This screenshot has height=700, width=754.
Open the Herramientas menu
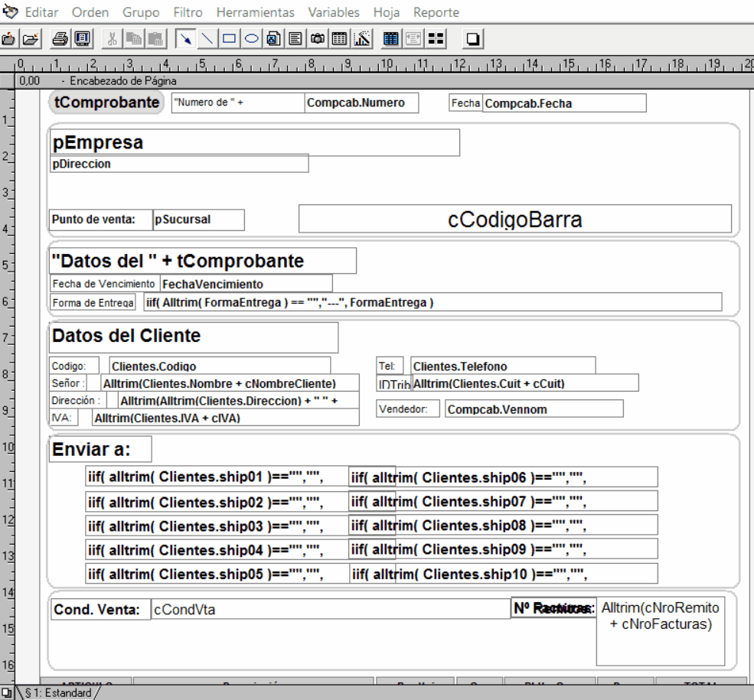[x=256, y=12]
